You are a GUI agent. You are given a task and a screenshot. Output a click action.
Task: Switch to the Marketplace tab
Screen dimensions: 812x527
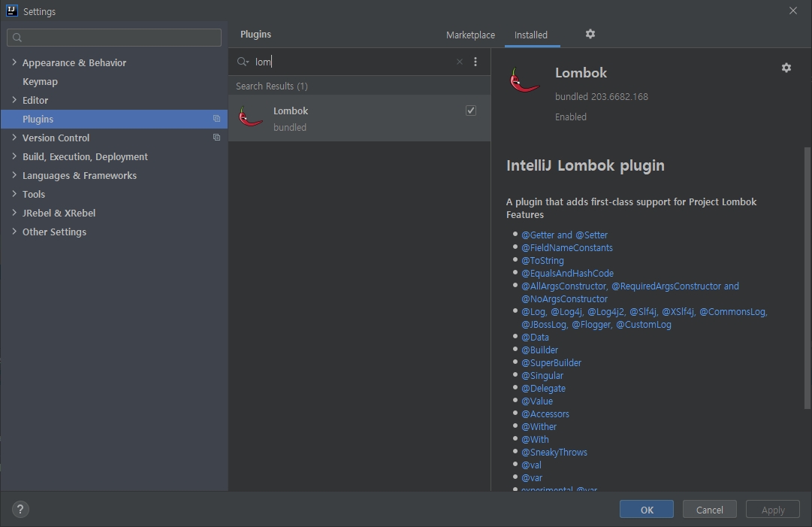coord(470,35)
